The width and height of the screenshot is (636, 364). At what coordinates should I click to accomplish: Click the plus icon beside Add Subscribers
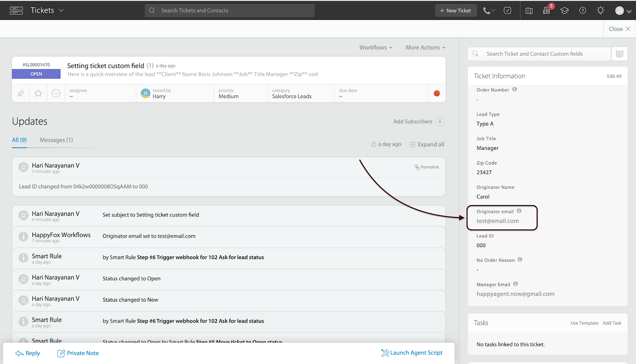pos(440,122)
